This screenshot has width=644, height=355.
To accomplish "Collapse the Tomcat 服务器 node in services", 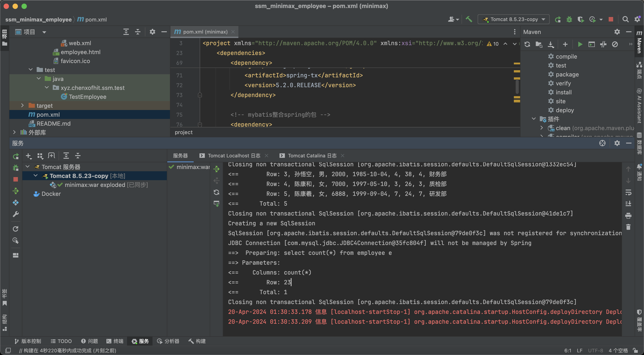I will (x=28, y=167).
